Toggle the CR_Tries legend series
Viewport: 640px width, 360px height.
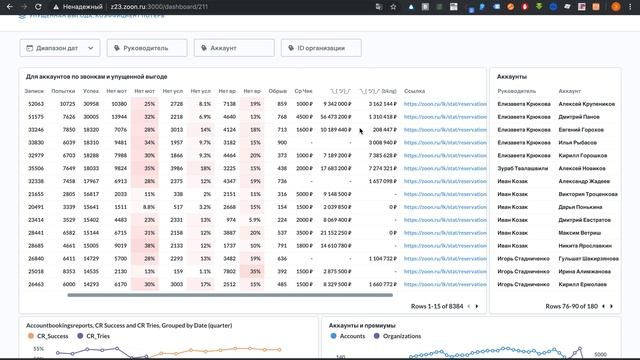93,336
